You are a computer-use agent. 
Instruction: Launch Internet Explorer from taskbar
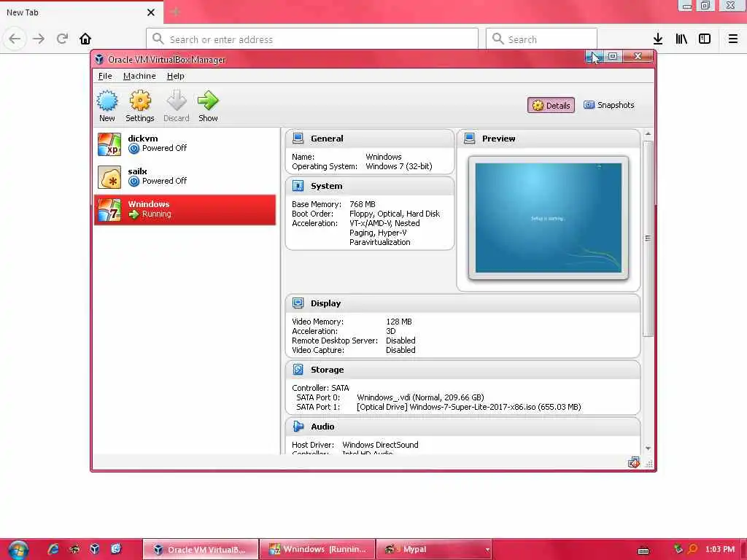[53, 549]
